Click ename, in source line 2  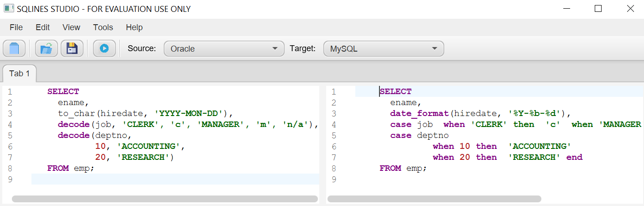tap(74, 102)
